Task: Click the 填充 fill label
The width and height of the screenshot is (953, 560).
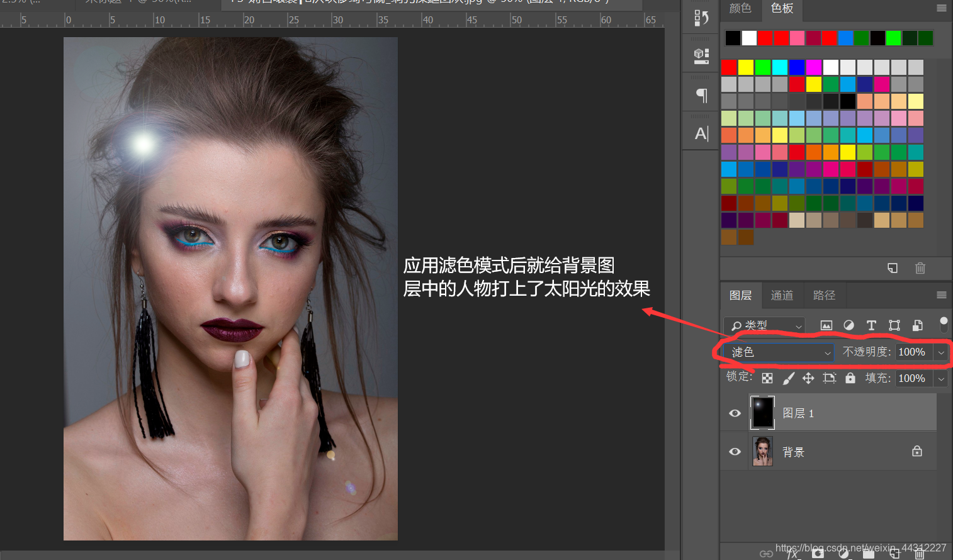Action: click(x=877, y=378)
